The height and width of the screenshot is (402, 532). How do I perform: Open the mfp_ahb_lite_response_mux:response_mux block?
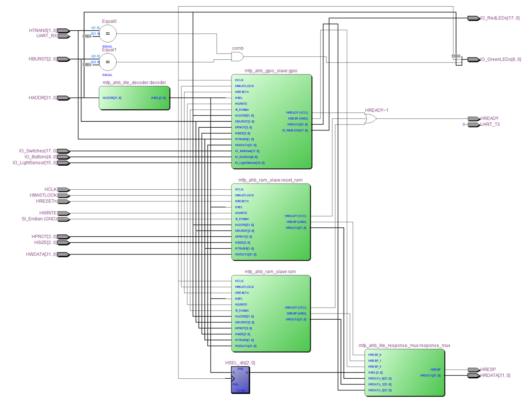pos(405,373)
